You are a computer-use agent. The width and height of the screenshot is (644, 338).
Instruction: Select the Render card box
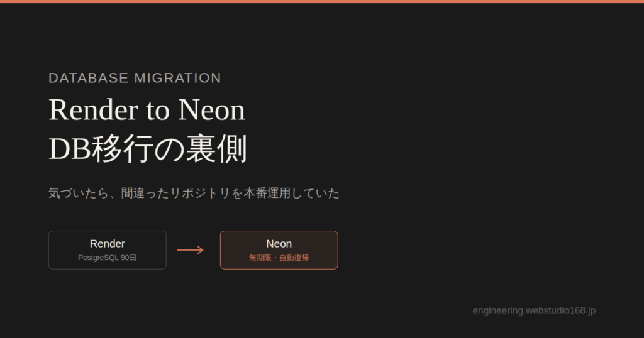point(107,250)
